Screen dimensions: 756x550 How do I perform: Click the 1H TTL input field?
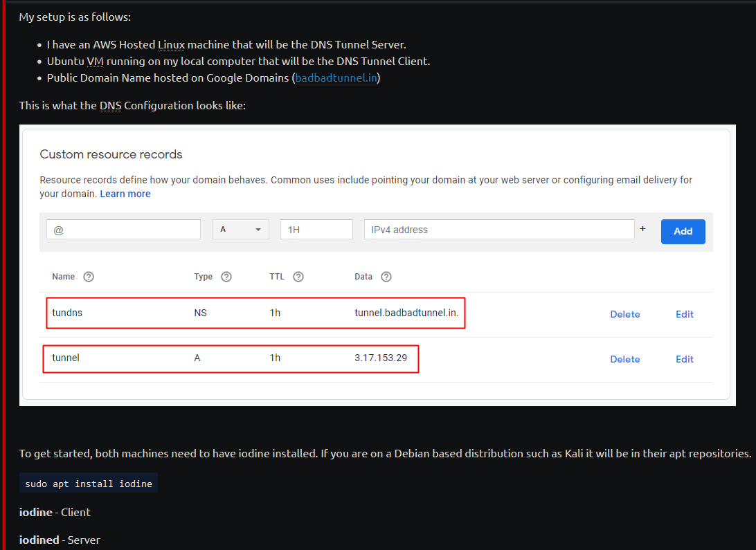tap(317, 230)
